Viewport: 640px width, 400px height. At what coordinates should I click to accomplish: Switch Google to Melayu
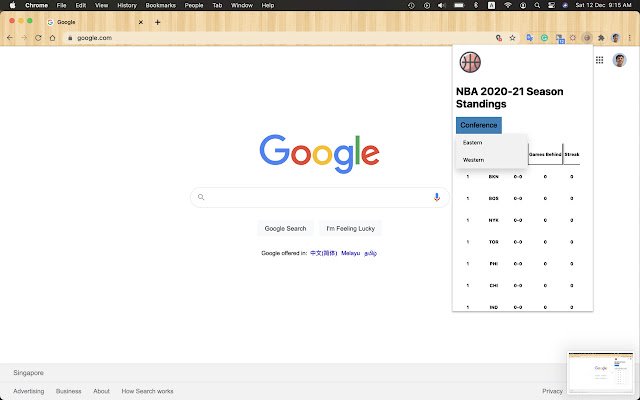pos(350,253)
